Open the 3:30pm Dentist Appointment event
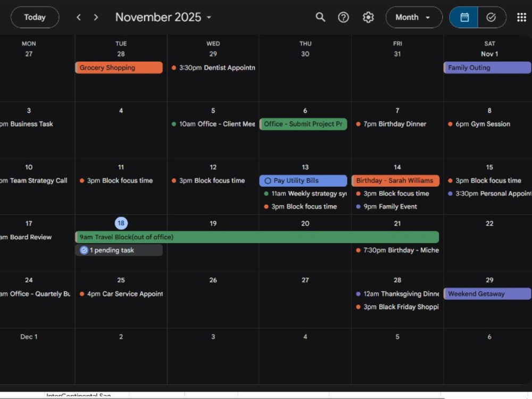Screen dimensions: 532x399 [x=213, y=68]
